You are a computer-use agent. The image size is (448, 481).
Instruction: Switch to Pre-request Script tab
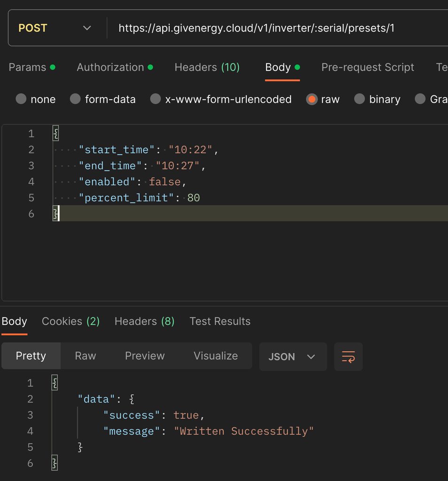tap(368, 67)
